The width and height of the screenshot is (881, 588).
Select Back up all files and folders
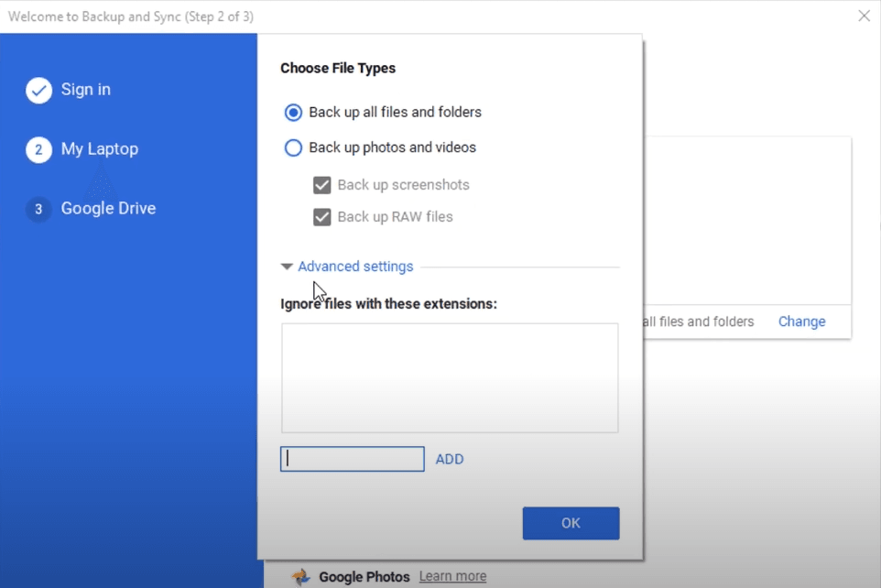293,113
